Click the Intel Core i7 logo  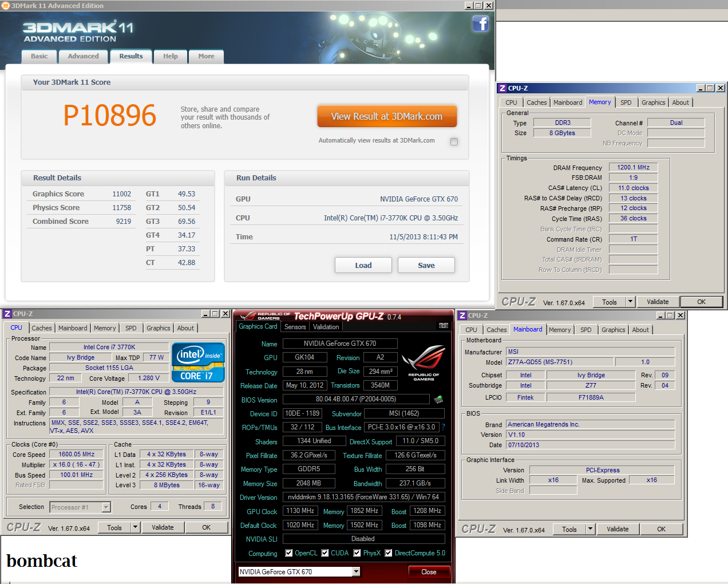198,362
